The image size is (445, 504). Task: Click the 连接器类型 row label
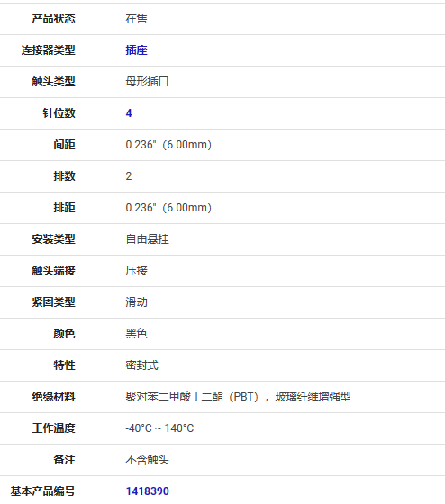[49, 50]
